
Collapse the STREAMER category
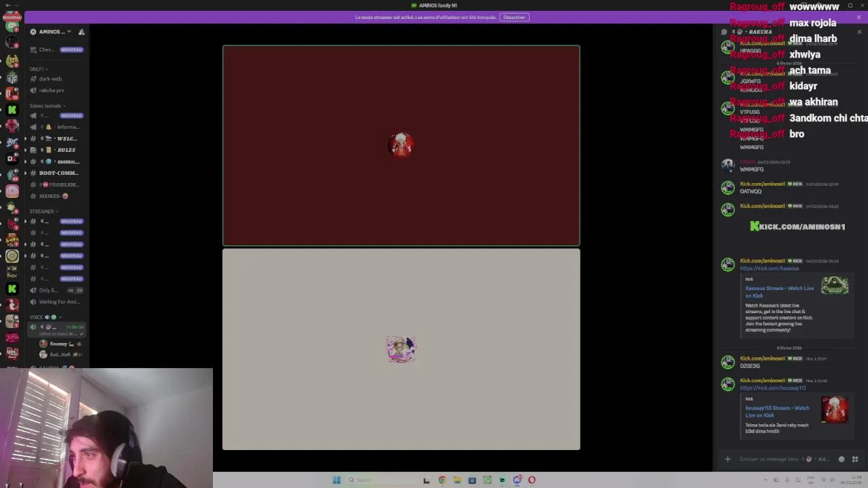click(43, 211)
